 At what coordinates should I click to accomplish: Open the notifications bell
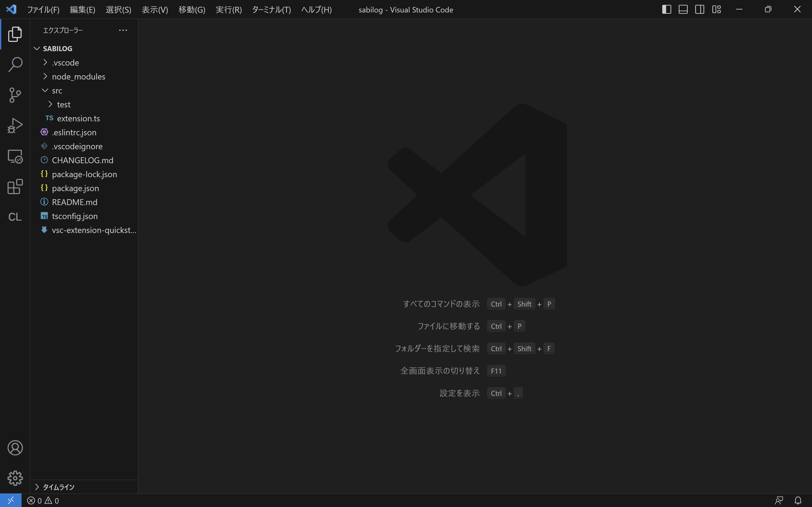click(798, 501)
